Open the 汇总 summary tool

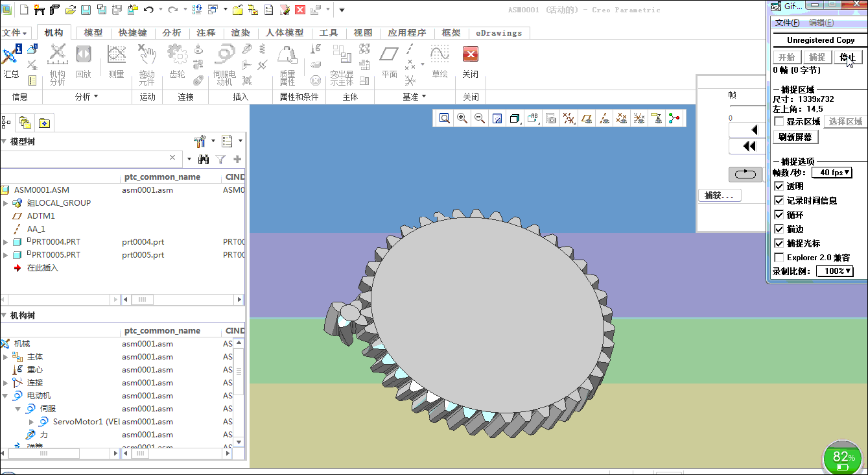tap(12, 62)
